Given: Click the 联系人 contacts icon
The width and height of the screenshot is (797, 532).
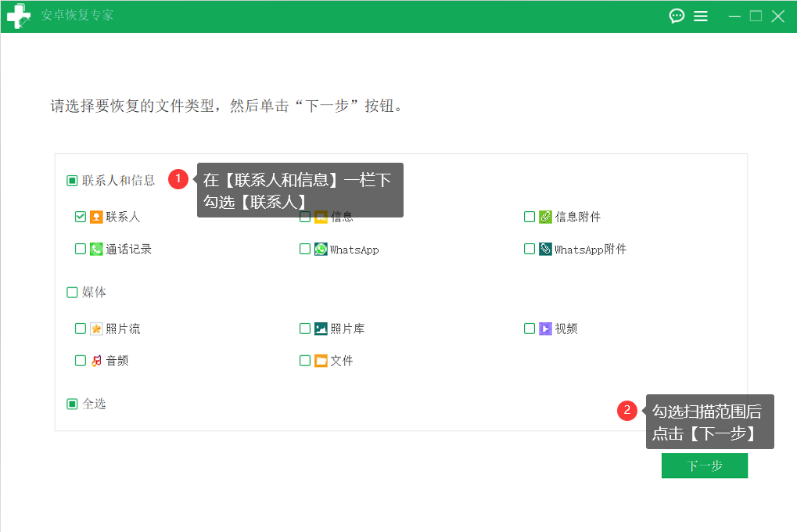Looking at the screenshot, I should pos(95,217).
